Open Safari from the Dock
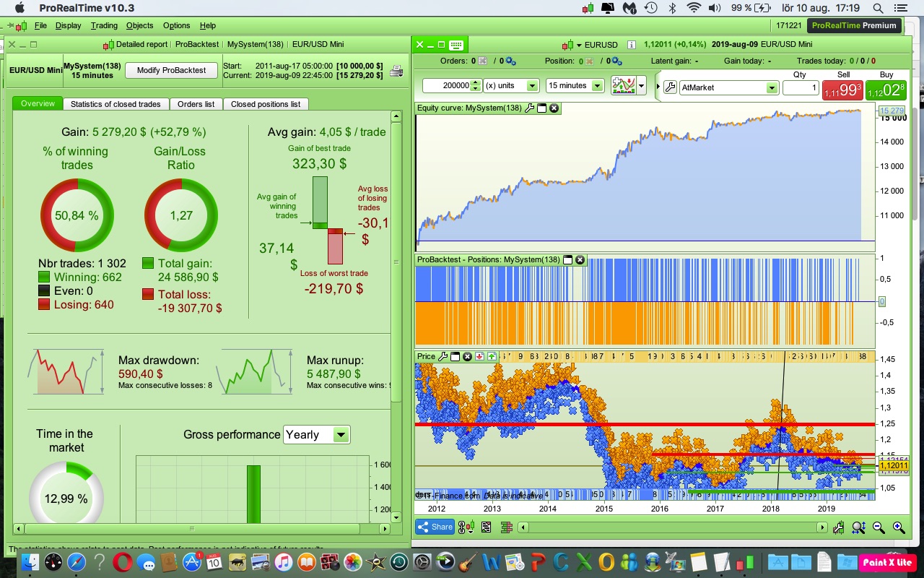The height and width of the screenshot is (578, 924). 77,562
